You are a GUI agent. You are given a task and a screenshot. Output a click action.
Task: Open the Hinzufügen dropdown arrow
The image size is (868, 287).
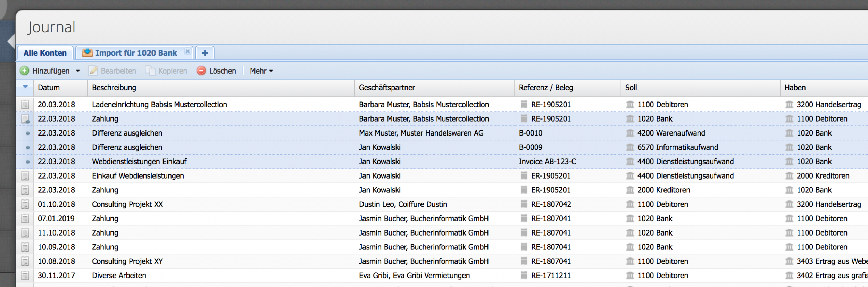coord(78,71)
